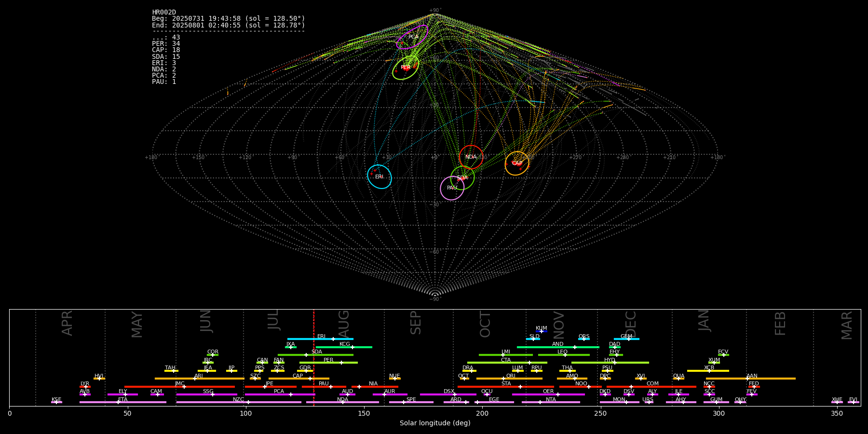Click the ERI radiant circle in sky map

tap(380, 177)
